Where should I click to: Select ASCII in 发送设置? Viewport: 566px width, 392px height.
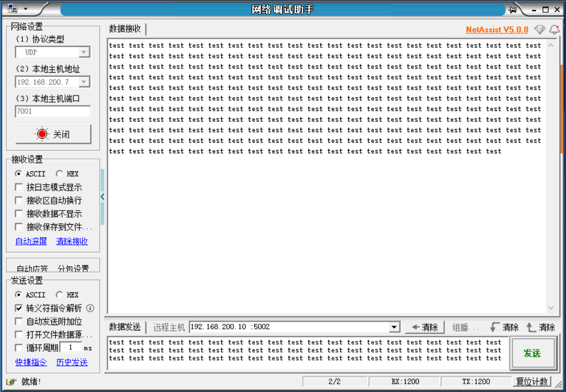click(x=30, y=295)
